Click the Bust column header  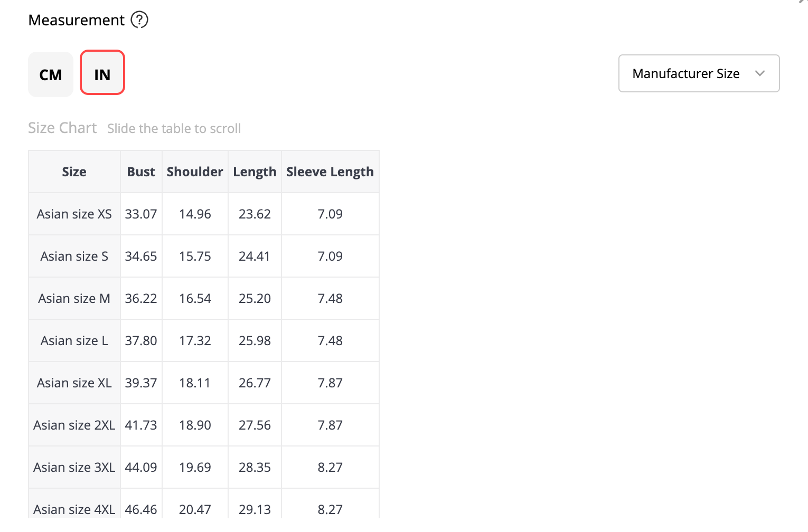(141, 172)
